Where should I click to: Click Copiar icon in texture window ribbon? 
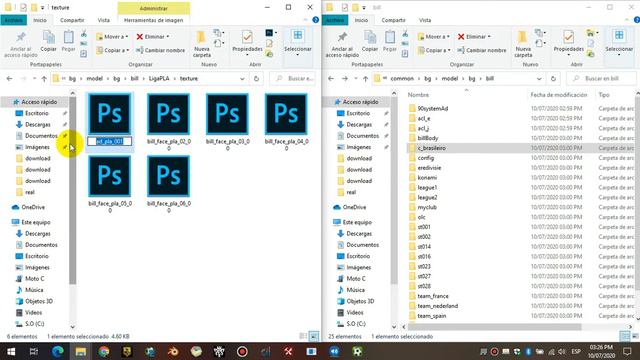(49, 41)
